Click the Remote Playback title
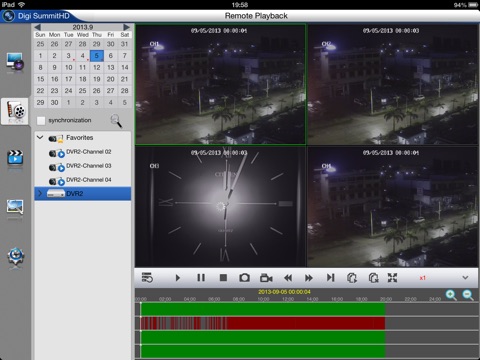This screenshot has height=360, width=480. (256, 16)
